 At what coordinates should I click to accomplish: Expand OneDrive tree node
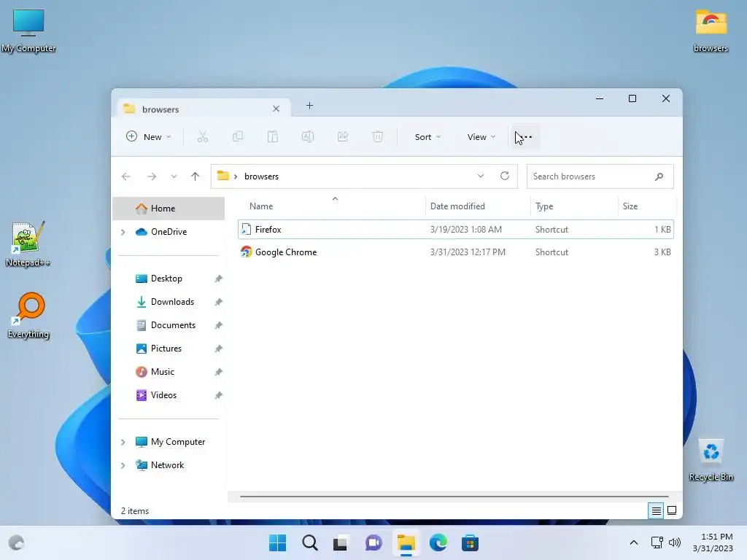point(123,232)
